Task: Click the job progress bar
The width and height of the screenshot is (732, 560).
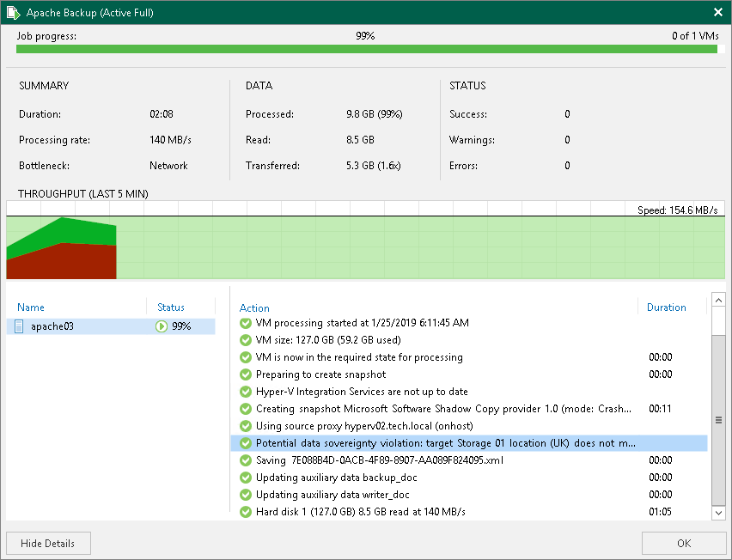Action: click(366, 49)
